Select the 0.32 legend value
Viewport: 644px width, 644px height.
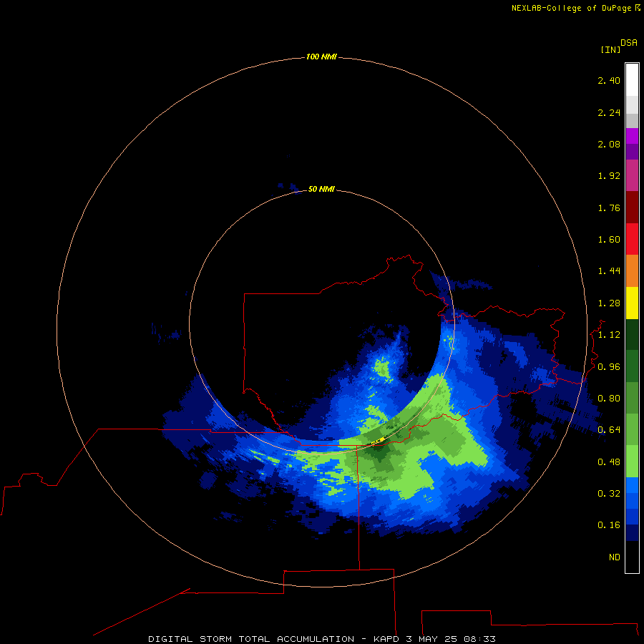609,494
